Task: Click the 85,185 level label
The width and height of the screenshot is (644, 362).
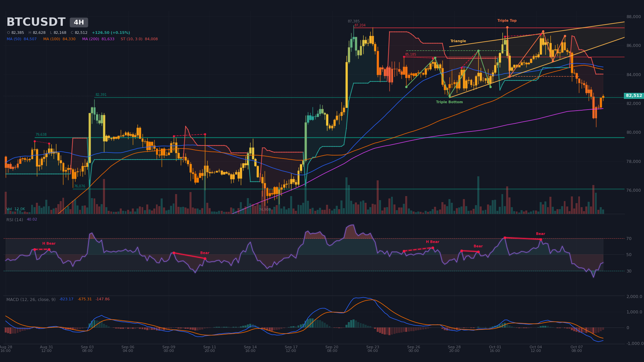Action: coord(411,55)
